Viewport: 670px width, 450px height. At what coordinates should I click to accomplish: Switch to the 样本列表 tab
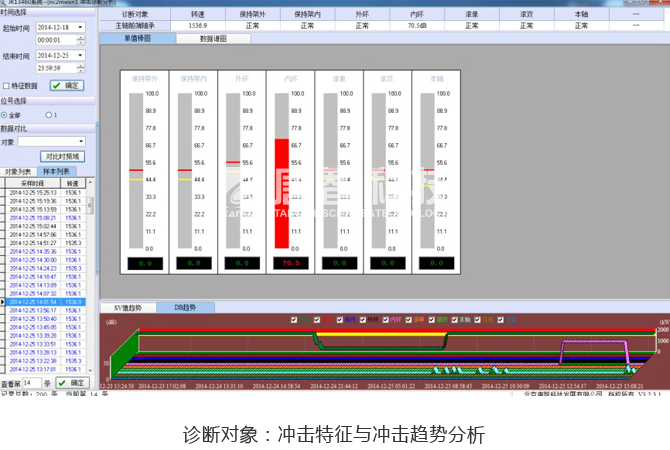(x=56, y=171)
